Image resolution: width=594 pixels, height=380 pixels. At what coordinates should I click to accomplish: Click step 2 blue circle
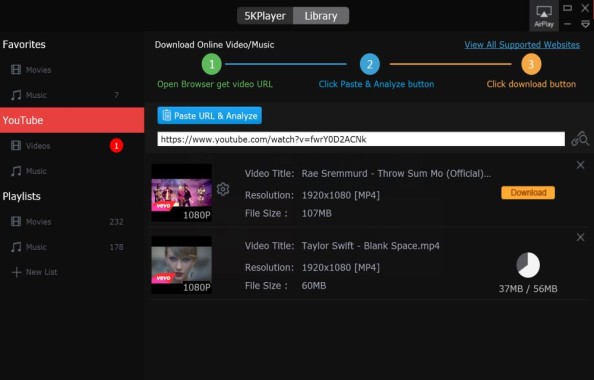369,64
